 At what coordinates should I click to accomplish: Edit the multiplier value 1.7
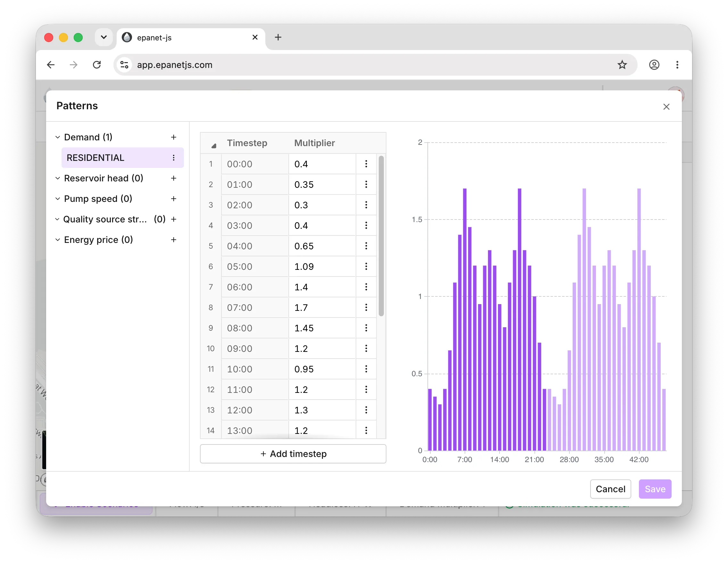click(x=322, y=307)
